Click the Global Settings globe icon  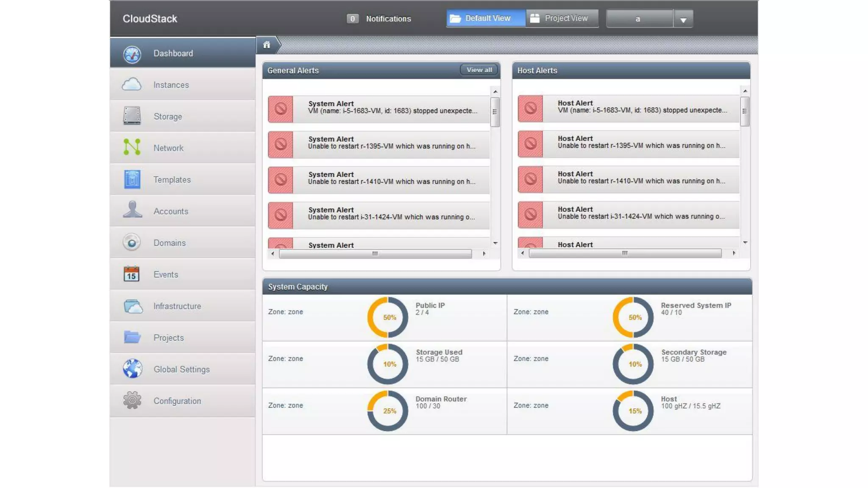132,369
